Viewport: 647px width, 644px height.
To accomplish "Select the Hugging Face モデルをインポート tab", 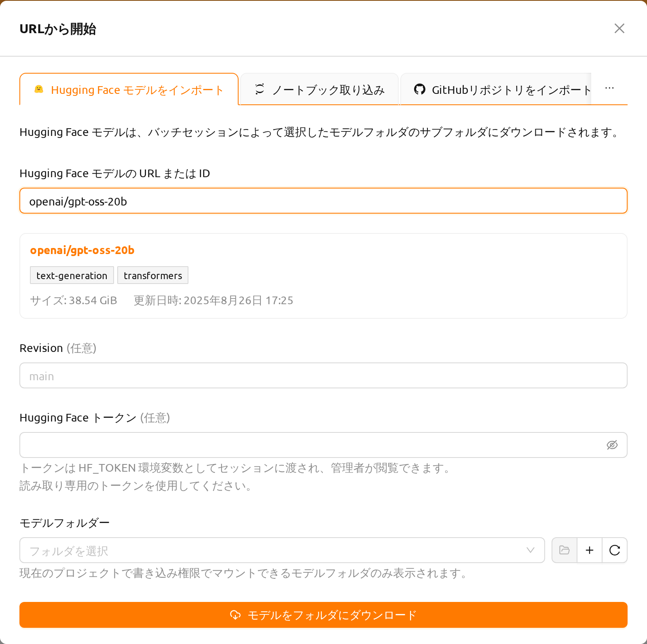I will pos(129,89).
